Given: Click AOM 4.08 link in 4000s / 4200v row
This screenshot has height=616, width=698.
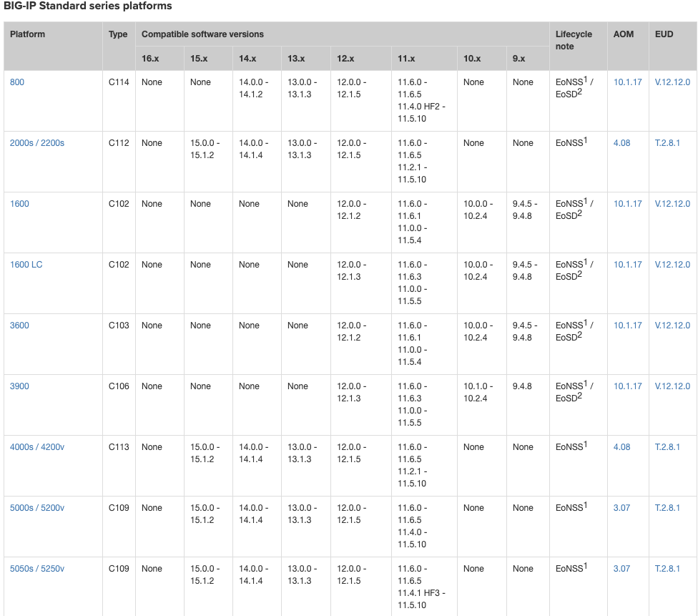Looking at the screenshot, I should click(x=622, y=446).
